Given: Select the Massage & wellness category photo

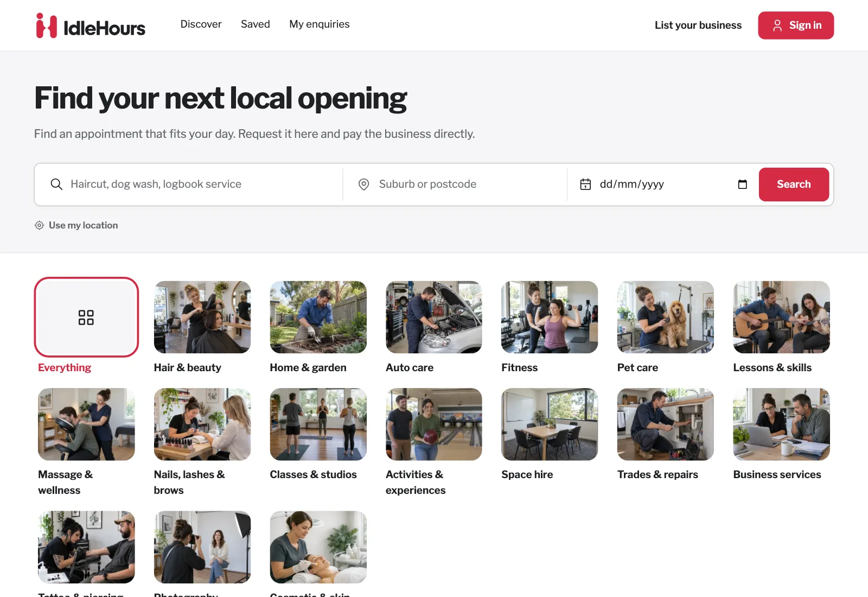Looking at the screenshot, I should (86, 424).
